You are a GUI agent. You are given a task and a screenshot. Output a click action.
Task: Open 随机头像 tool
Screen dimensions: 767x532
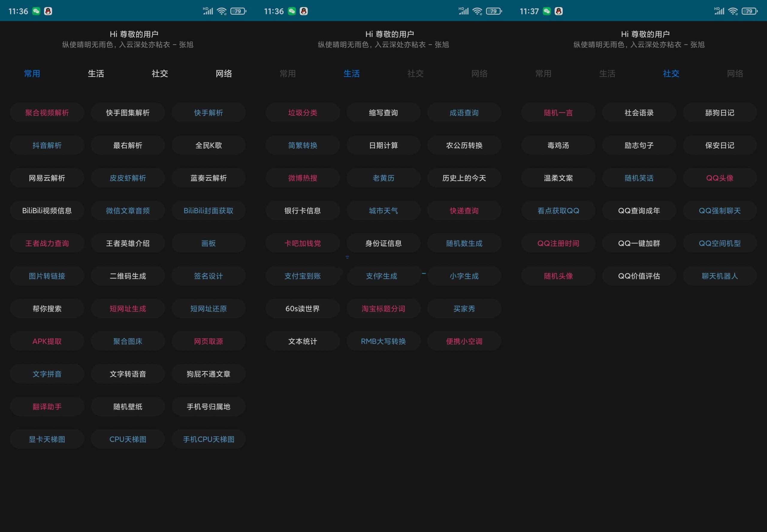pyautogui.click(x=558, y=276)
